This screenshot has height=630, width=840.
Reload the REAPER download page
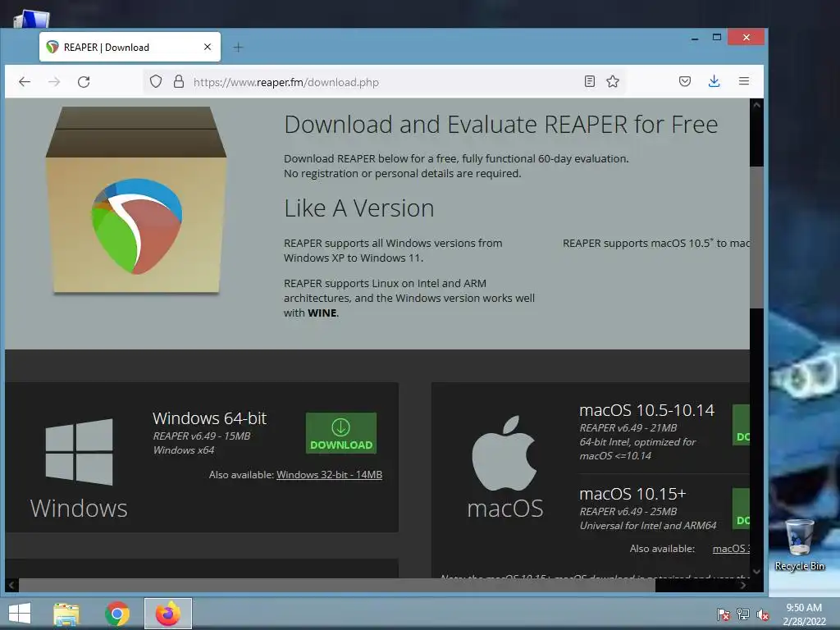pyautogui.click(x=84, y=82)
